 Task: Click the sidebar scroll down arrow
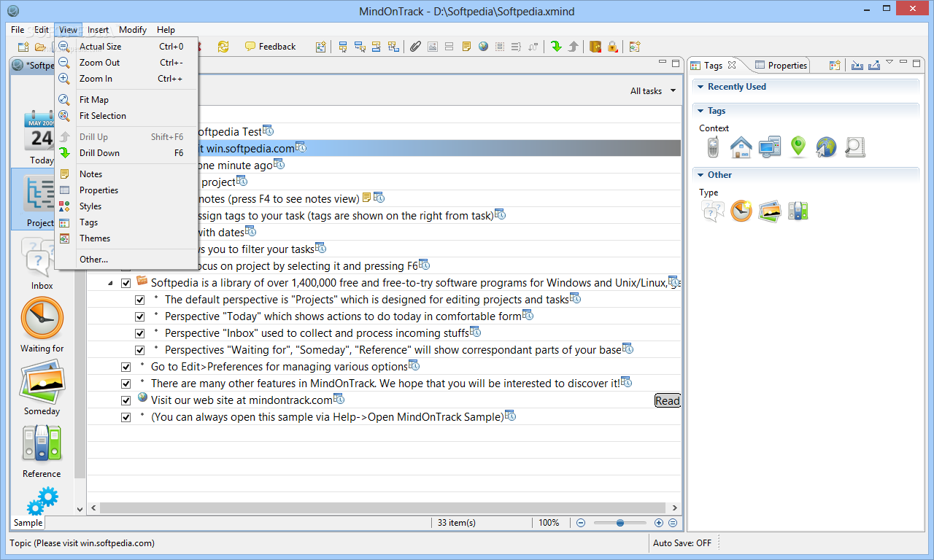coord(80,508)
